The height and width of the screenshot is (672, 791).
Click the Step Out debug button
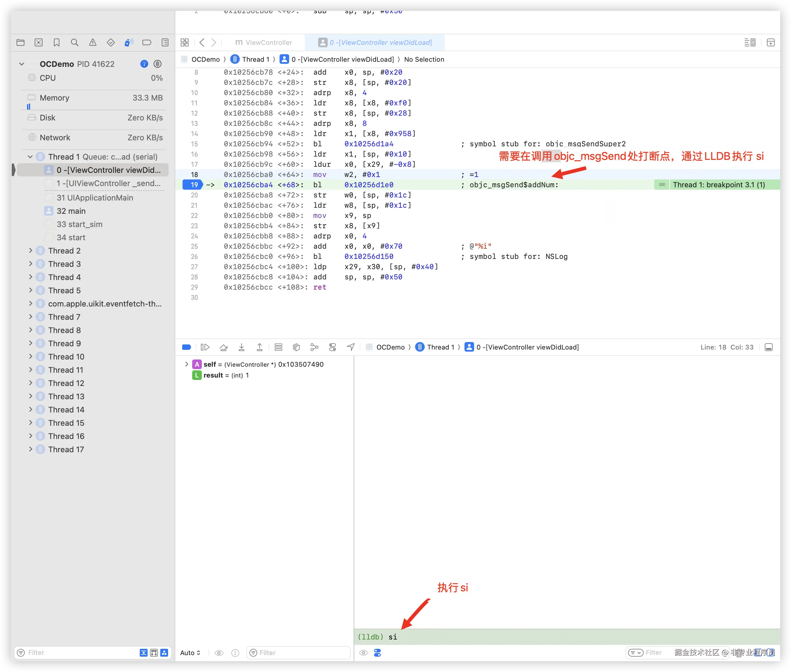coord(260,347)
